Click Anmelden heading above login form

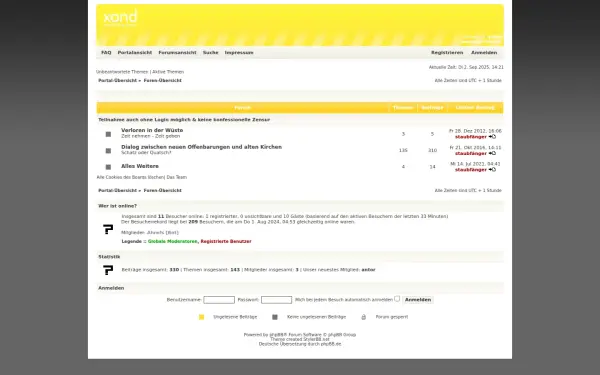click(111, 288)
